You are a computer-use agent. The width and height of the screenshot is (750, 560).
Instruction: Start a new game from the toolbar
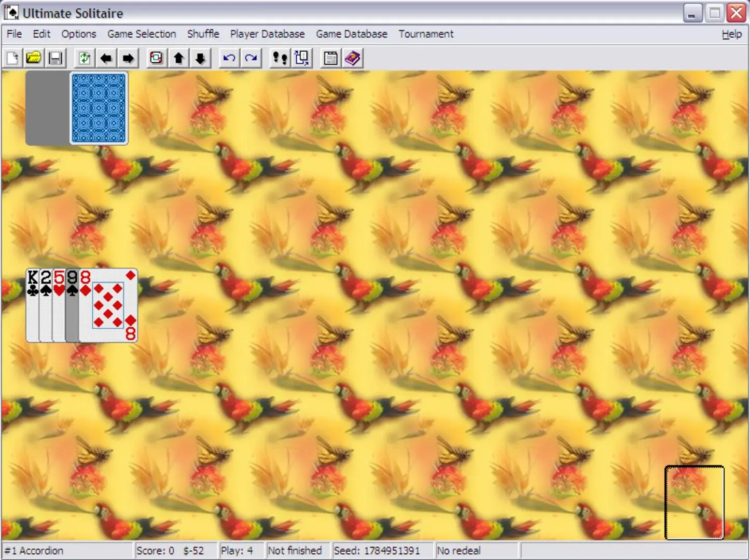tap(12, 58)
